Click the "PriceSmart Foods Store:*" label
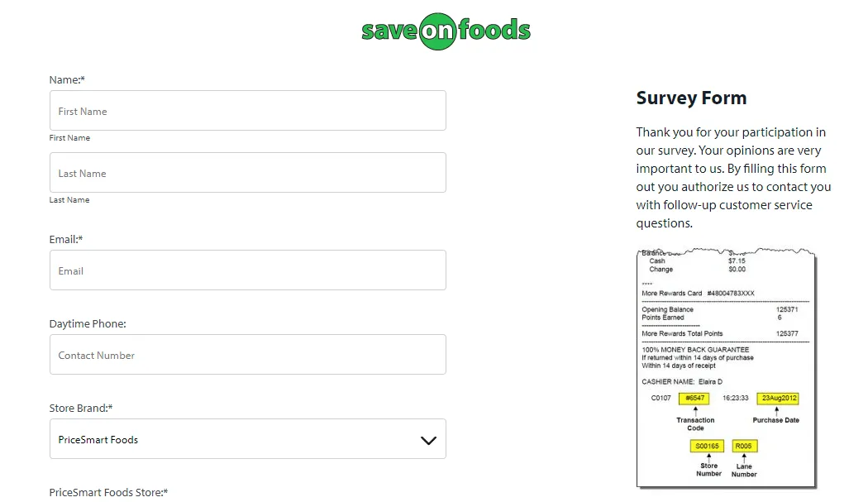 click(x=107, y=491)
